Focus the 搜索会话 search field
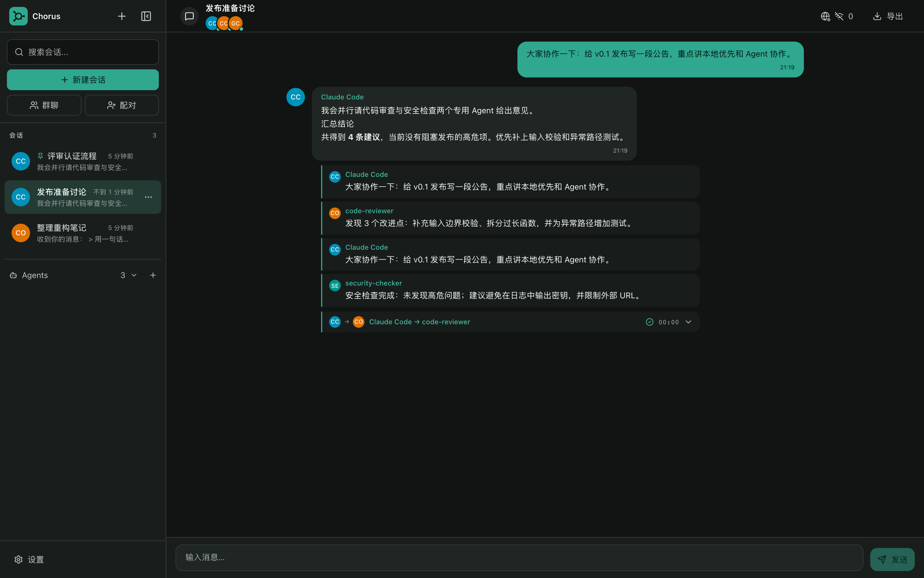Viewport: 924px width, 578px height. tap(83, 52)
